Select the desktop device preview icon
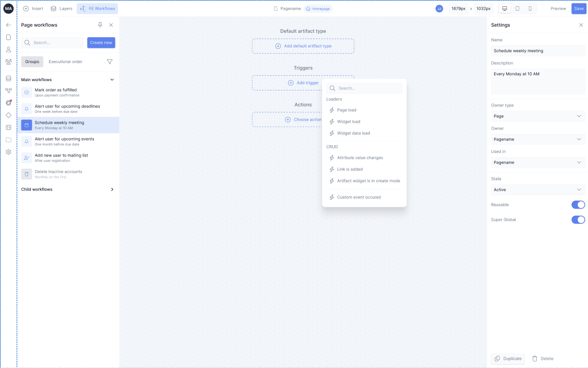This screenshot has height=368, width=588. 504,8
